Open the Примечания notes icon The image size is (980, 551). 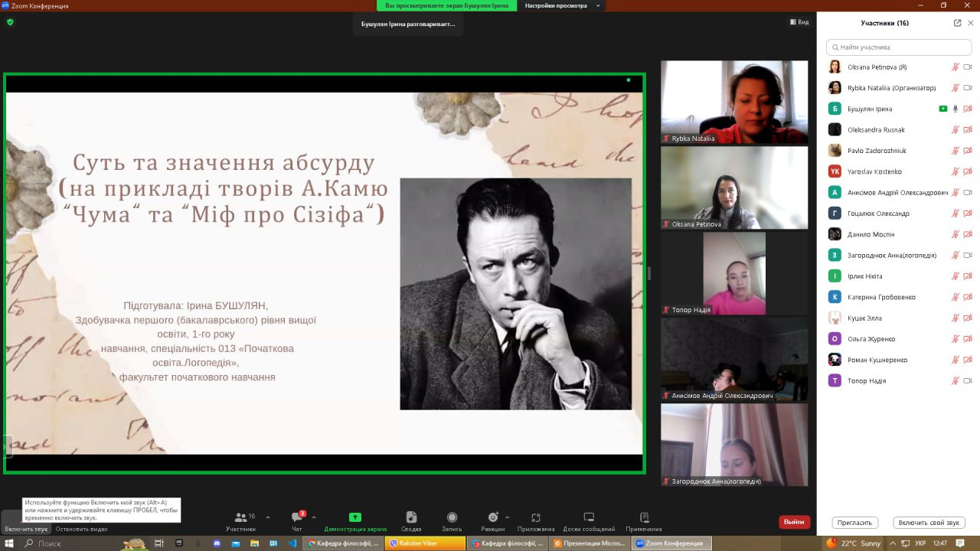coord(644,518)
